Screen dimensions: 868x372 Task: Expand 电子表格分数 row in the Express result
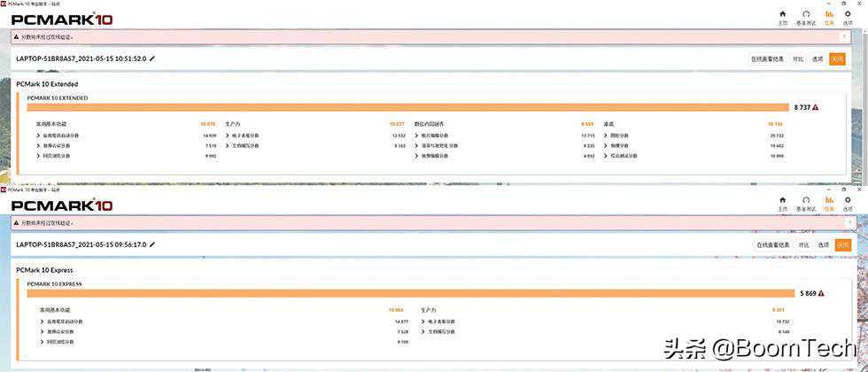[x=423, y=322]
